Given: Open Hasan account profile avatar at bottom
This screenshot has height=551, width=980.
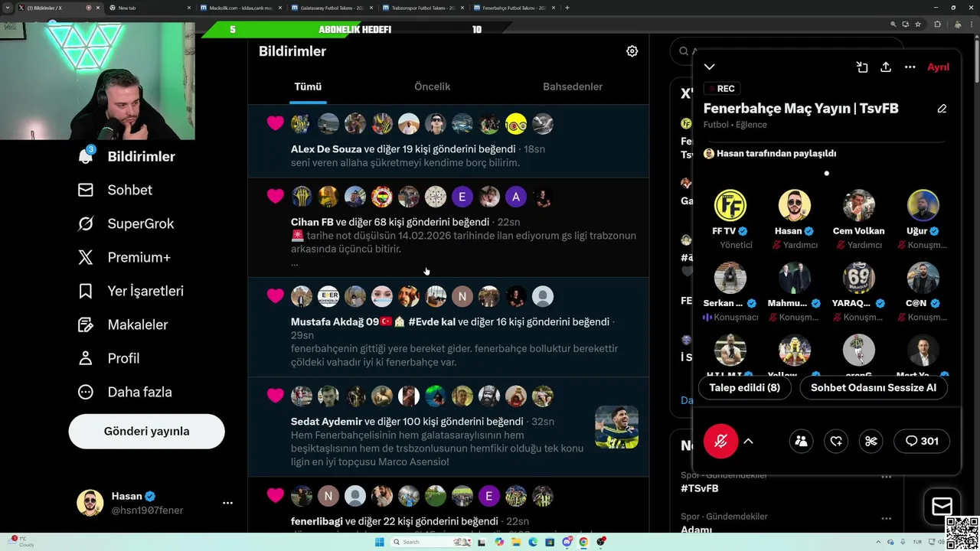Looking at the screenshot, I should [90, 503].
